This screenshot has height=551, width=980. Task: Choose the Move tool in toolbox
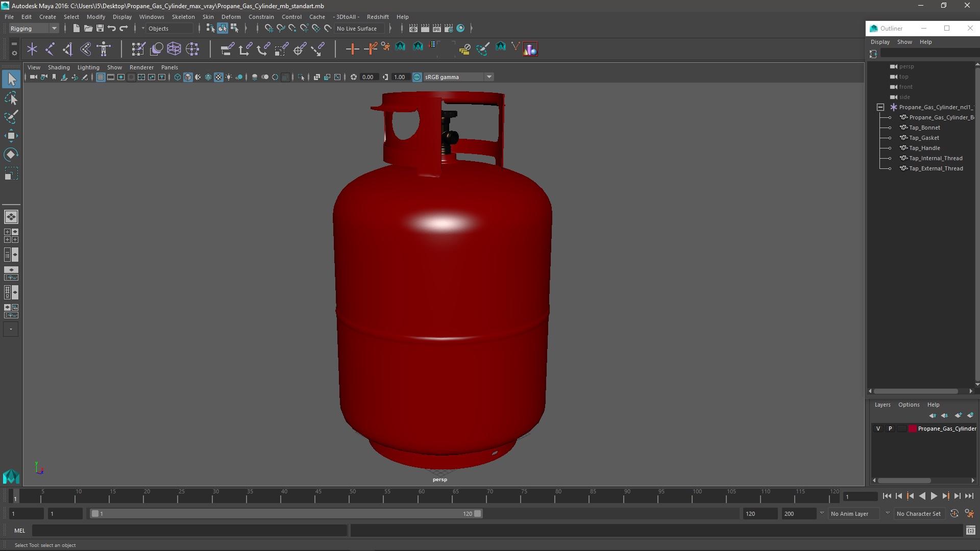(x=11, y=136)
